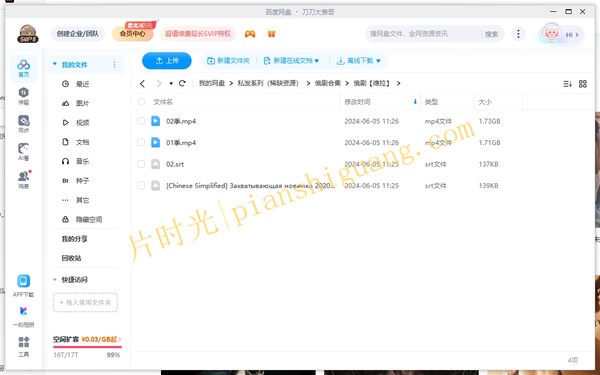Click the 新建文件夹 button
Screen dimensions: 600x375
point(228,60)
